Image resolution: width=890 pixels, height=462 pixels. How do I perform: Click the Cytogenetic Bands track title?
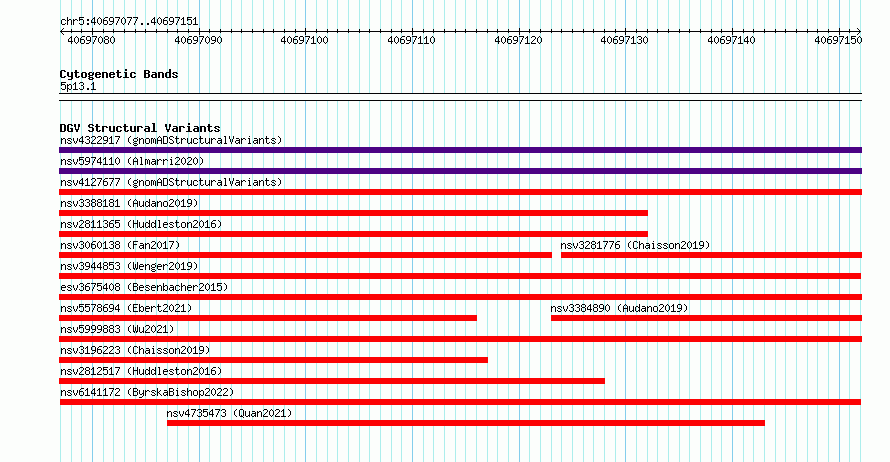tap(119, 74)
